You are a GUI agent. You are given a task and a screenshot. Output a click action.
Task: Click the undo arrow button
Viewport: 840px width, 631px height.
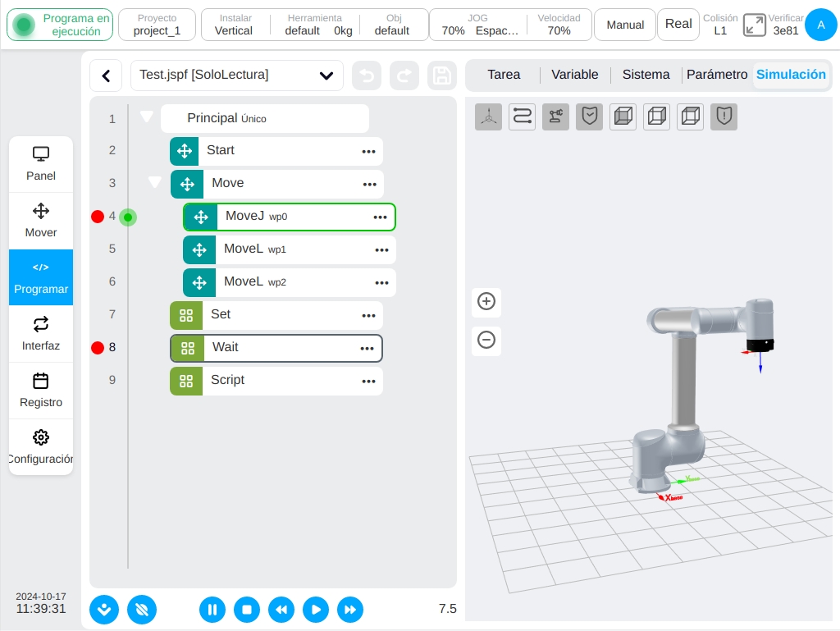point(367,75)
